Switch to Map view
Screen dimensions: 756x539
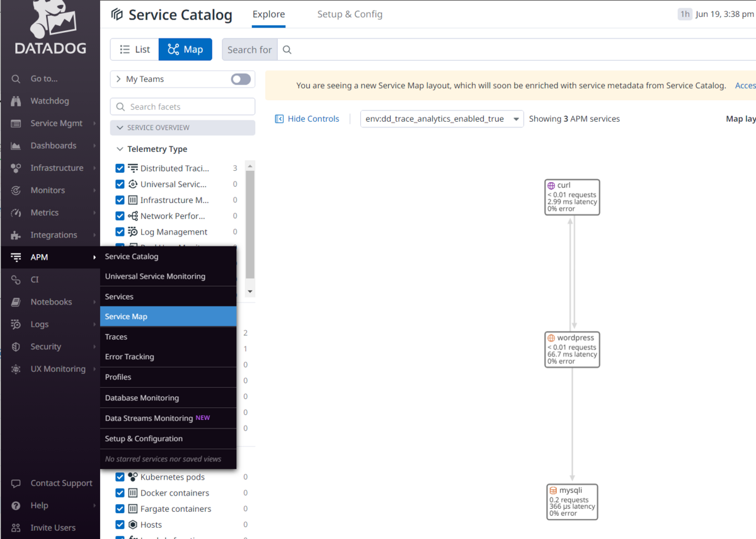(x=185, y=50)
